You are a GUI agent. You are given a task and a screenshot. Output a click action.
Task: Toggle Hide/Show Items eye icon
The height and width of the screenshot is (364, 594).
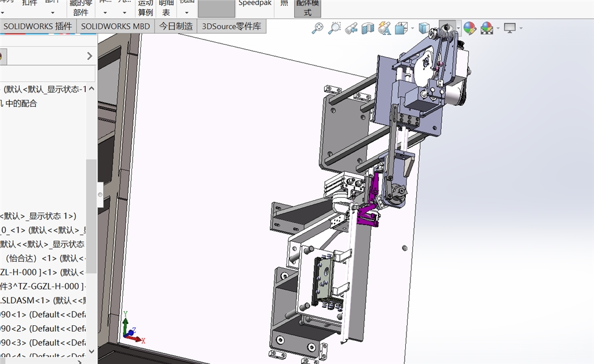click(x=447, y=28)
